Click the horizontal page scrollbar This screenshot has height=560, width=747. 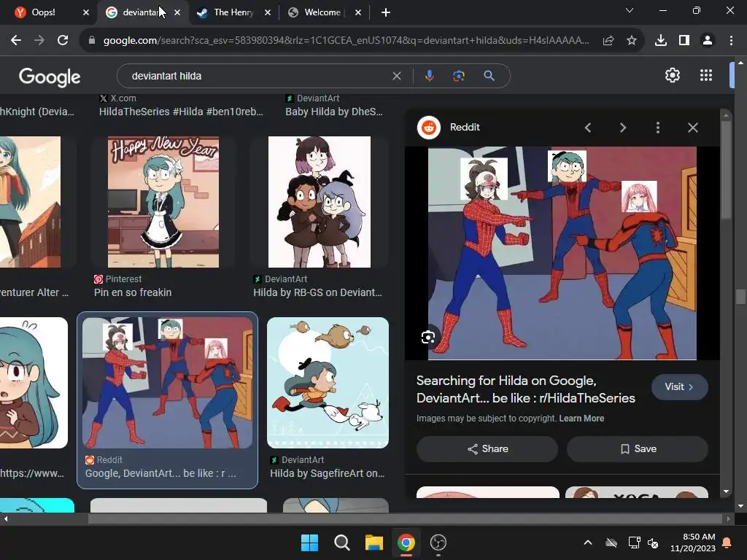(x=405, y=519)
